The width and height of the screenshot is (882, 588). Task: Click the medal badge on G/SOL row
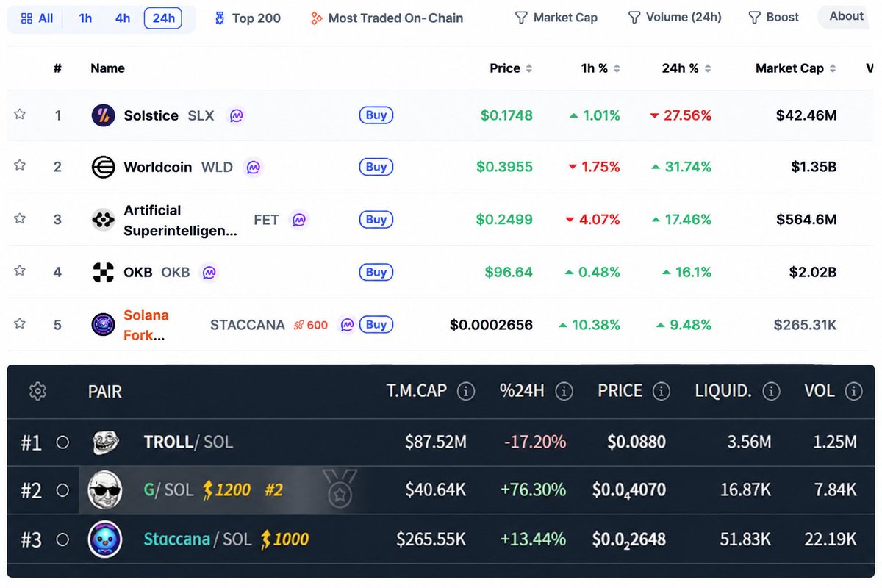(x=340, y=490)
